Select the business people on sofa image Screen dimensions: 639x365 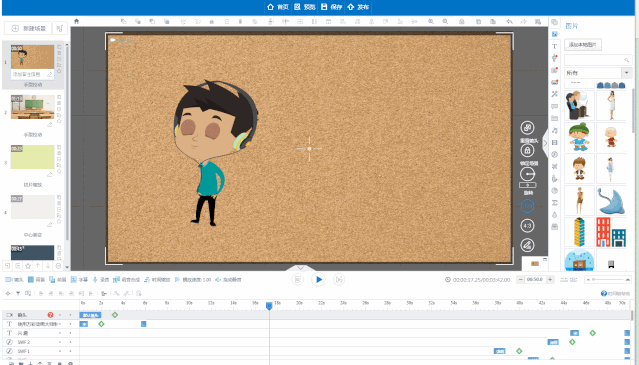579,105
